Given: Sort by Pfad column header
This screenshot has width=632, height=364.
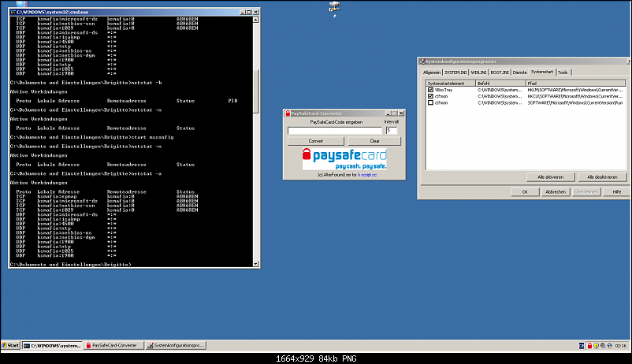Looking at the screenshot, I should (575, 84).
